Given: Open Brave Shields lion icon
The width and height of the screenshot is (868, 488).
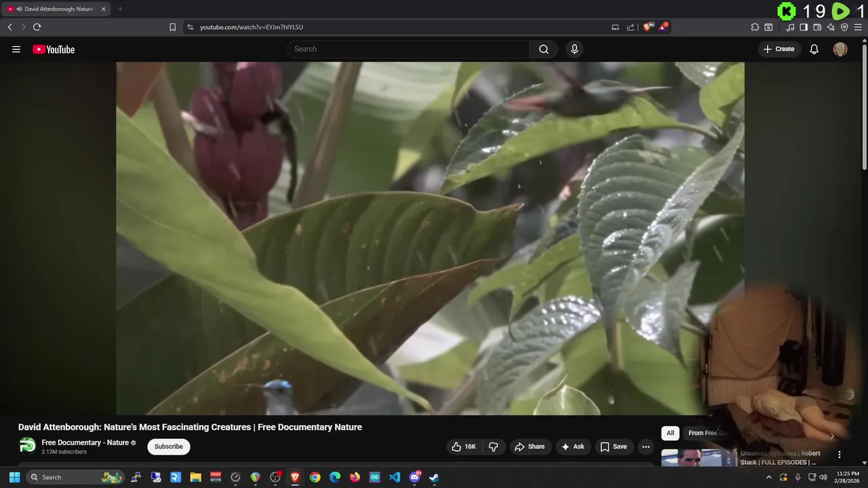Looking at the screenshot, I should pyautogui.click(x=648, y=27).
